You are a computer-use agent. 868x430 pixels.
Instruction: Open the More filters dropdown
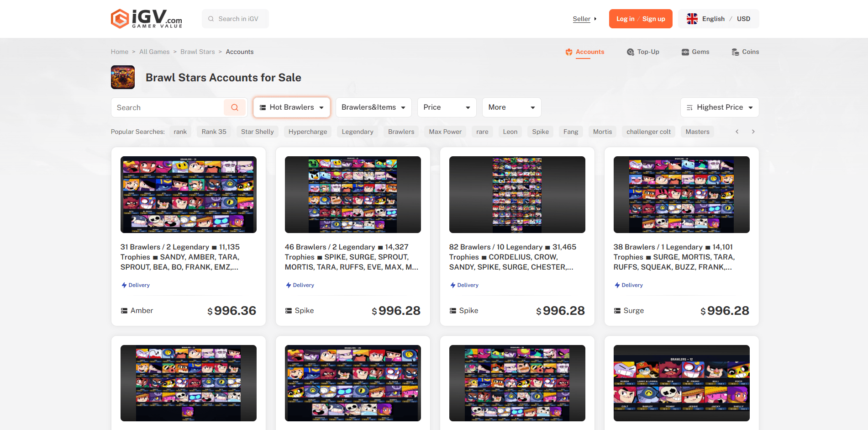pyautogui.click(x=511, y=107)
